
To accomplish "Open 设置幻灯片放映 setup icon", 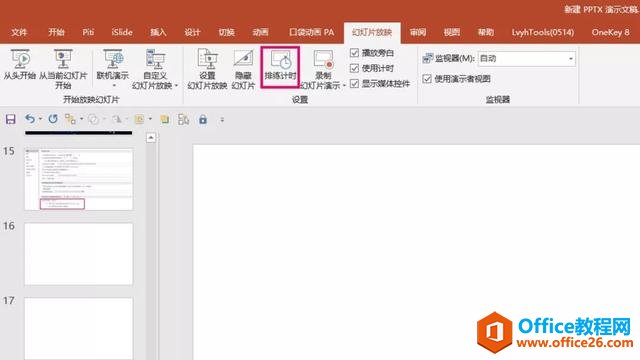I will [x=207, y=58].
